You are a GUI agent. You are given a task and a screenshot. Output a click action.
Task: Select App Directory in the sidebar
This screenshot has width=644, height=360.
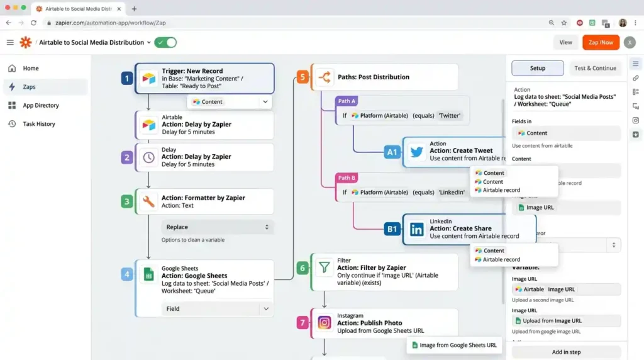(x=45, y=105)
